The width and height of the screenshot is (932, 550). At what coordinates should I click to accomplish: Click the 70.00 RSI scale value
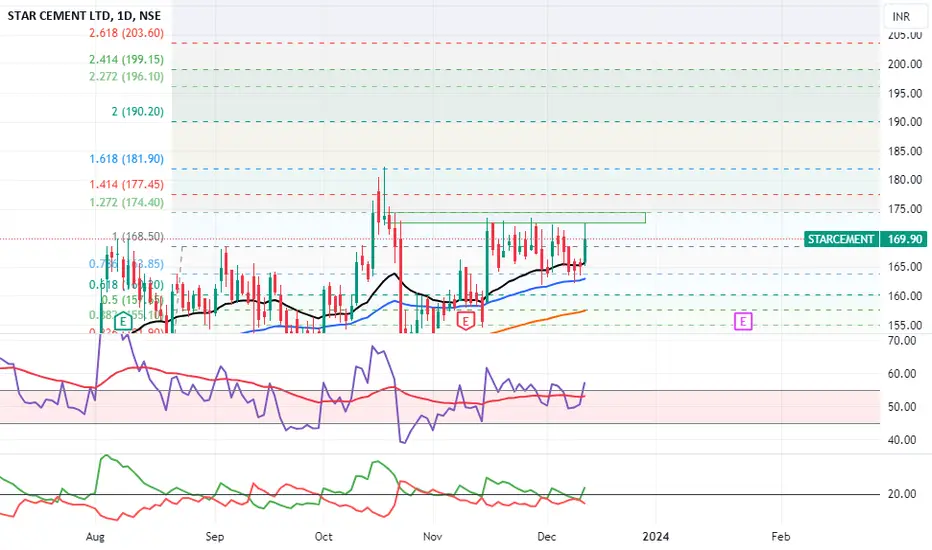coord(901,341)
